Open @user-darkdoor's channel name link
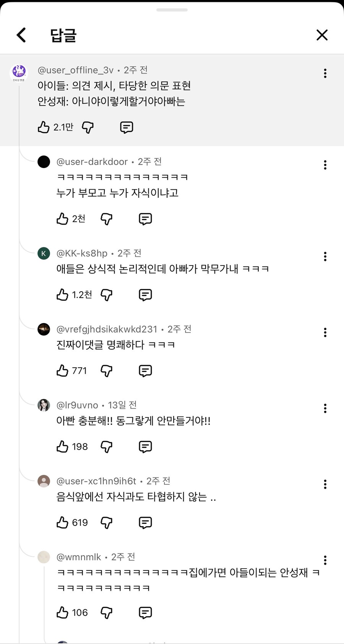The height and width of the screenshot is (644, 344). [x=92, y=161]
